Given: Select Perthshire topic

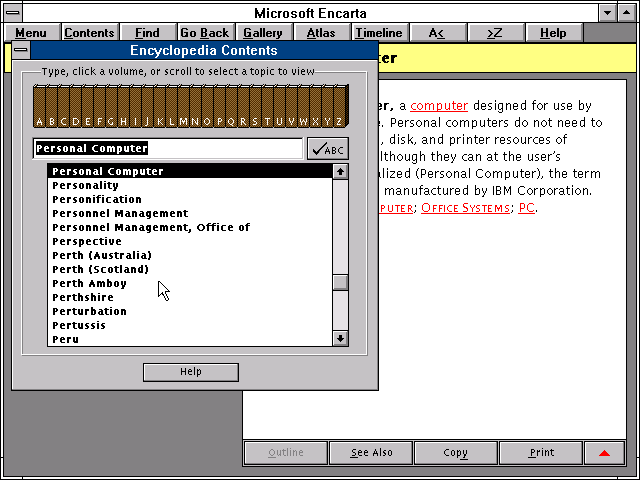Looking at the screenshot, I should tap(190, 297).
